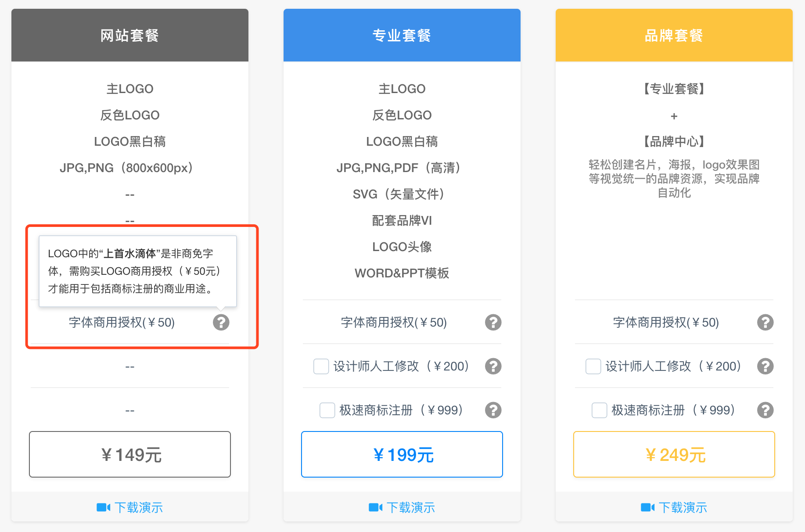The width and height of the screenshot is (805, 532).
Task: Buy 专业套餐 for ¥199元
Action: tap(402, 454)
